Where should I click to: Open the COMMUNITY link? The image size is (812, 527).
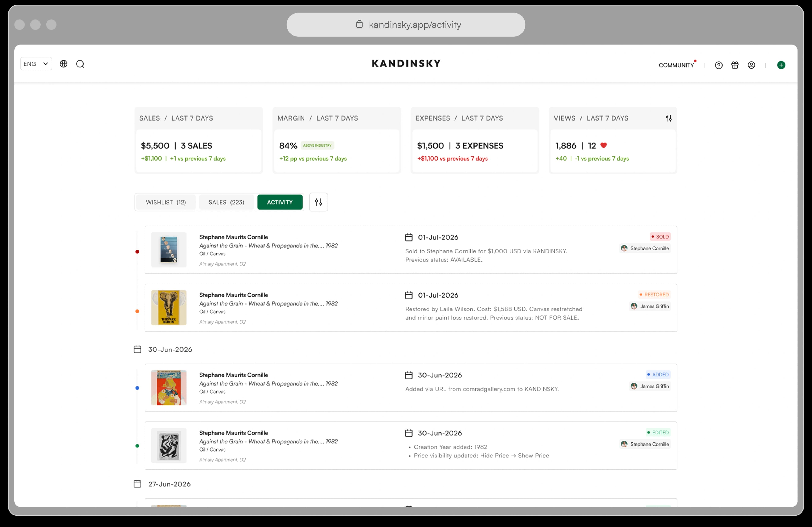point(676,65)
